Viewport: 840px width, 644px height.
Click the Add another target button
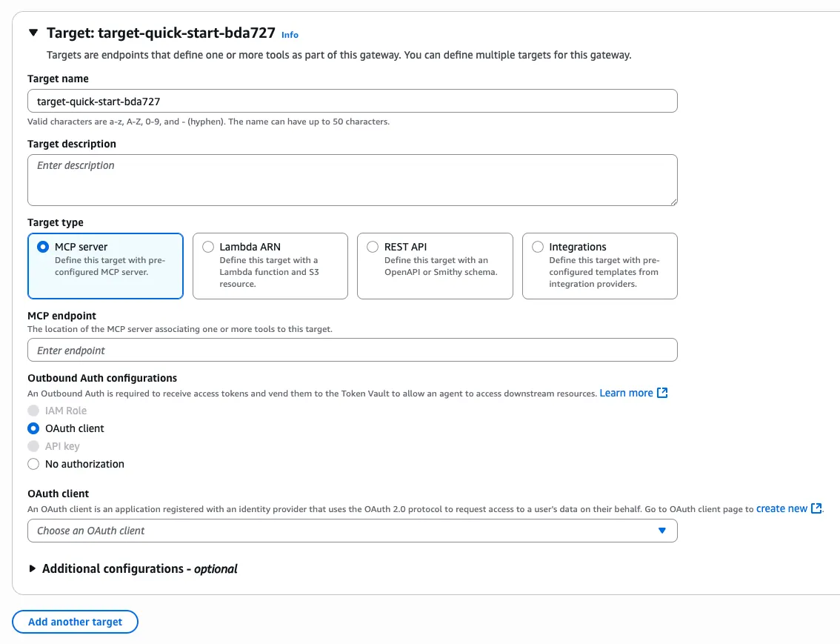click(75, 622)
